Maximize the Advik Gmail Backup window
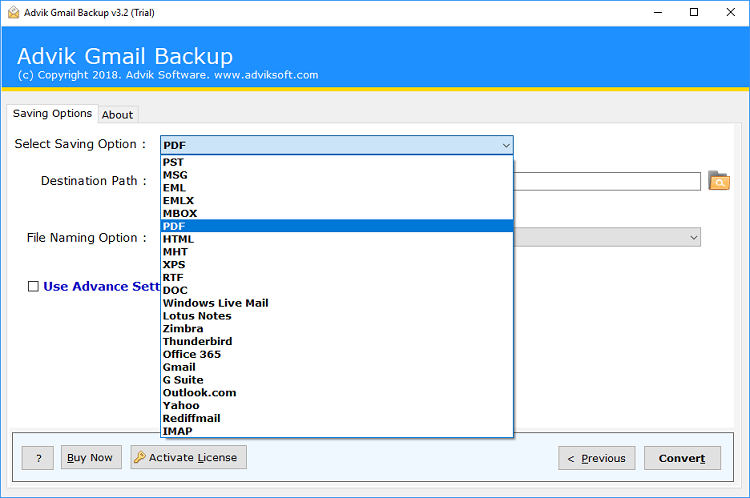This screenshot has width=750, height=498. (x=694, y=12)
